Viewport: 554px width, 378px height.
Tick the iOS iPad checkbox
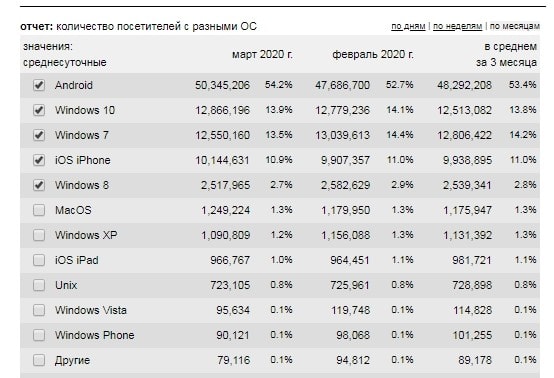point(39,260)
